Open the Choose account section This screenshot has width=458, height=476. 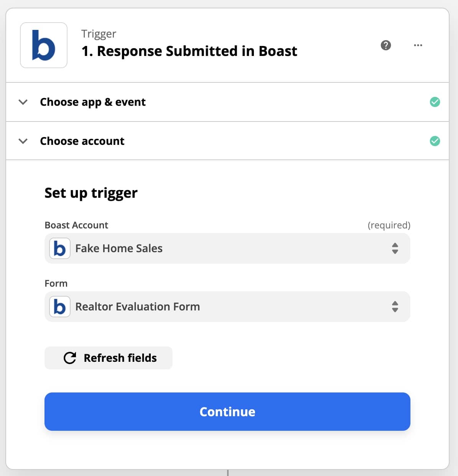(82, 141)
